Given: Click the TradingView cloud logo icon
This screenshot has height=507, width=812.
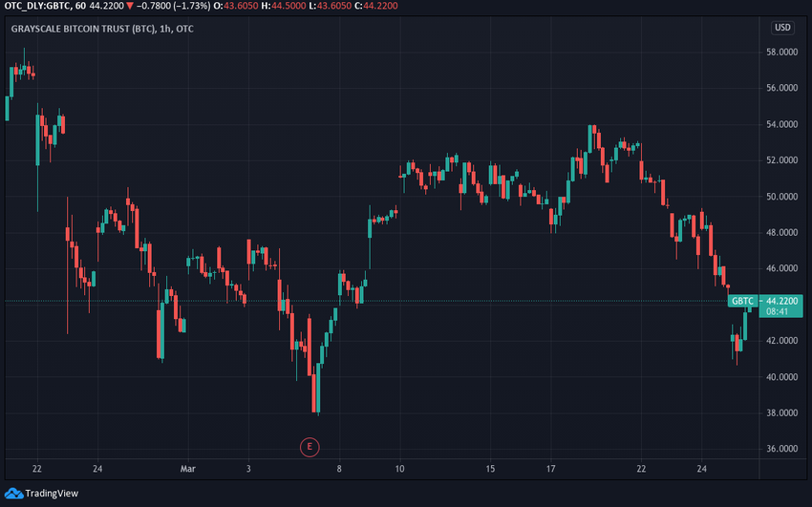Looking at the screenshot, I should coord(13,493).
